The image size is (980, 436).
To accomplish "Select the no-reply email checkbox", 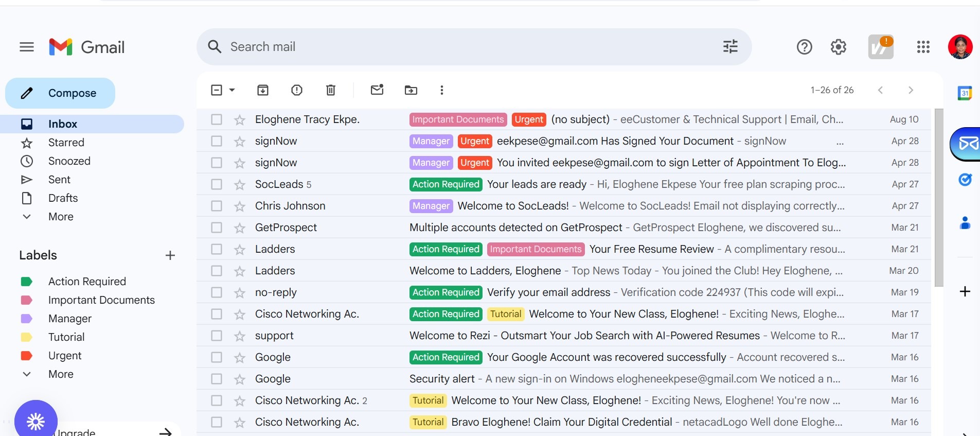I will click(217, 292).
